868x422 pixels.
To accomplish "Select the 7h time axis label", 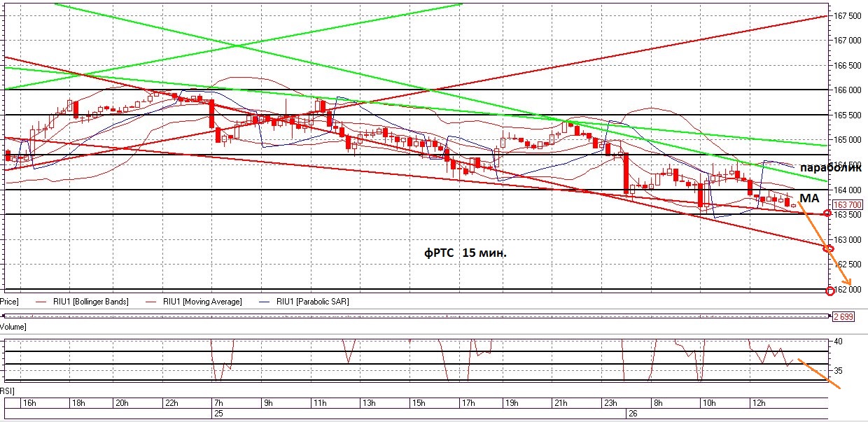I will pyautogui.click(x=218, y=403).
